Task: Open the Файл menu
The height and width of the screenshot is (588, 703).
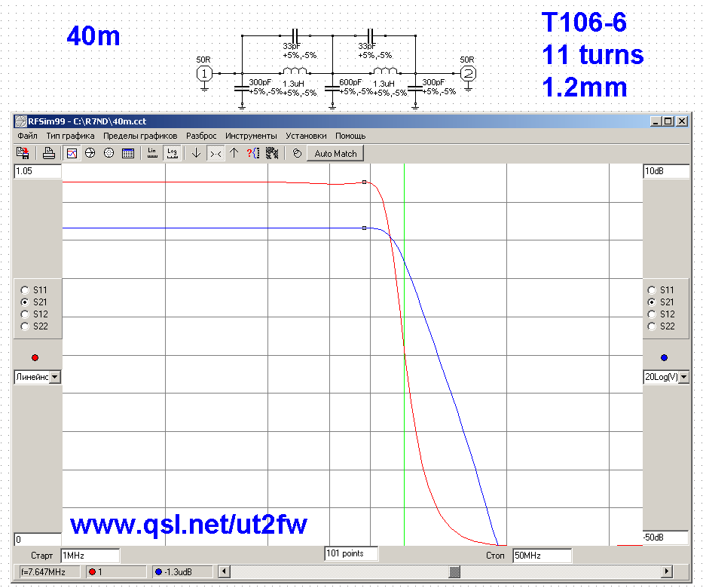Action: pos(27,136)
